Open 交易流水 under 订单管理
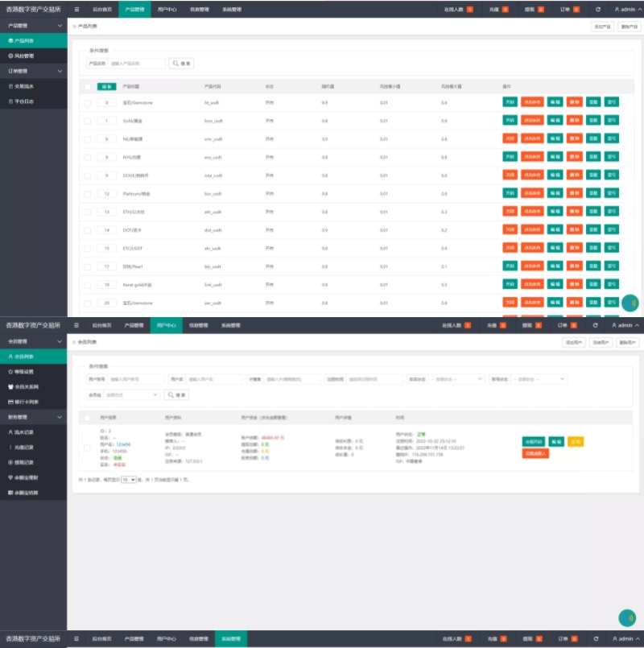644x648 pixels. pos(21,85)
